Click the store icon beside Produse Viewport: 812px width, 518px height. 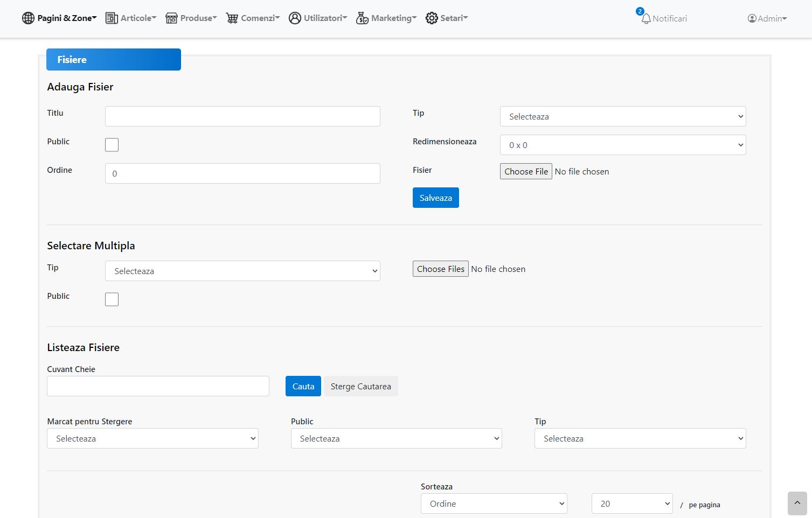pyautogui.click(x=171, y=18)
